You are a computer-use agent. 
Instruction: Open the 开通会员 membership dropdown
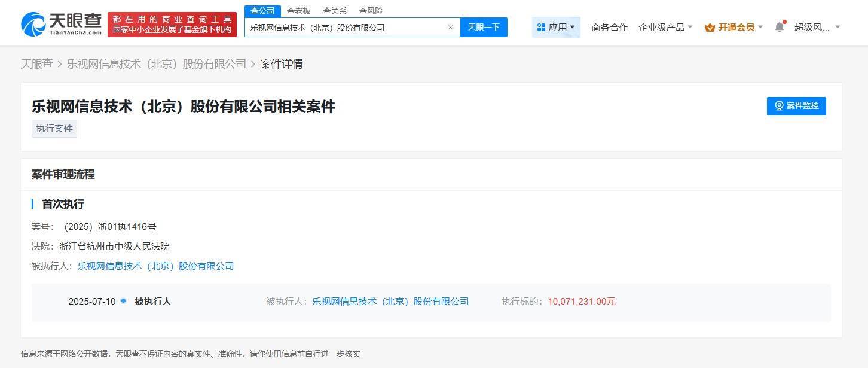click(x=734, y=27)
